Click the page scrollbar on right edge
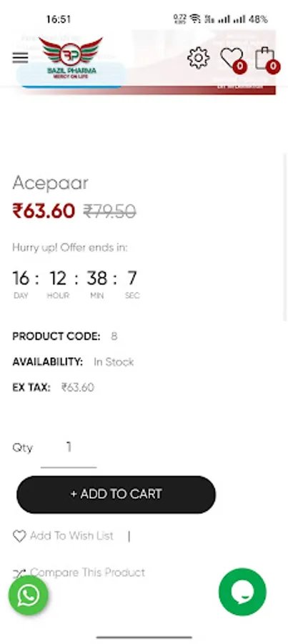This screenshot has width=288, height=644. pyautogui.click(x=285, y=238)
